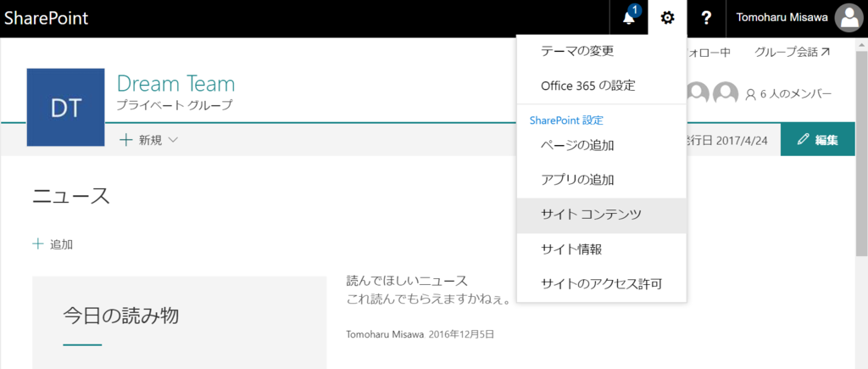Click the ニュース section heading
868x369 pixels.
pos(71,196)
